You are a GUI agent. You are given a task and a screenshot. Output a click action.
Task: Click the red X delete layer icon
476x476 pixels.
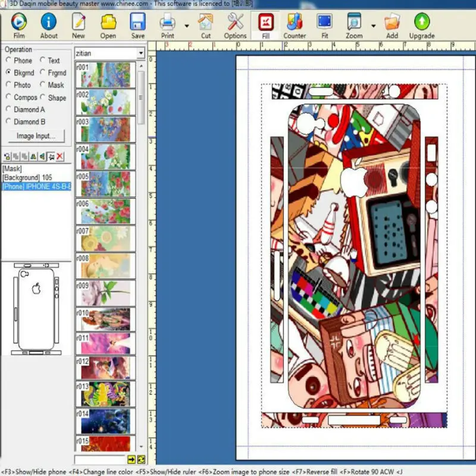60,156
